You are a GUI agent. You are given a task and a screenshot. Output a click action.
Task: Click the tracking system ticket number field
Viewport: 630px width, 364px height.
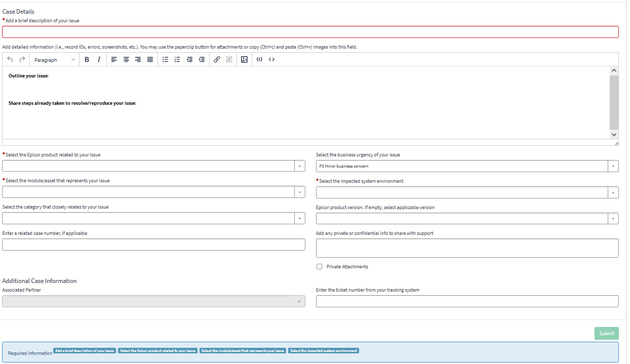tap(467, 301)
